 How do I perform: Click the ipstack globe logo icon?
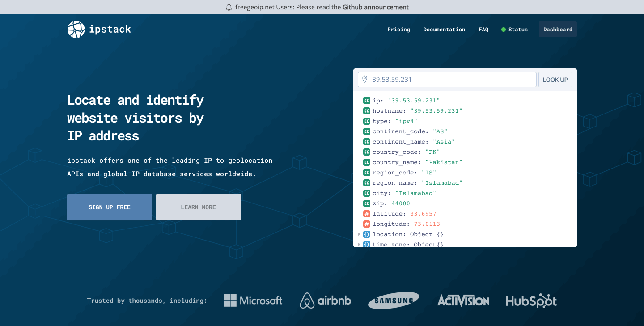tap(76, 30)
